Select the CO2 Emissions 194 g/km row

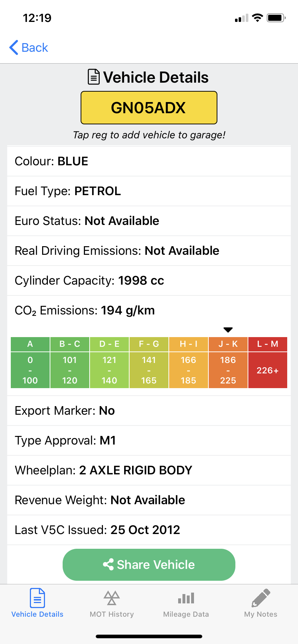[x=149, y=310]
